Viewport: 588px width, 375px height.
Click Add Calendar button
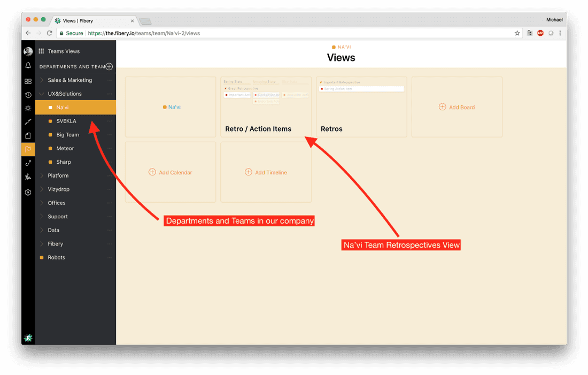tap(170, 172)
